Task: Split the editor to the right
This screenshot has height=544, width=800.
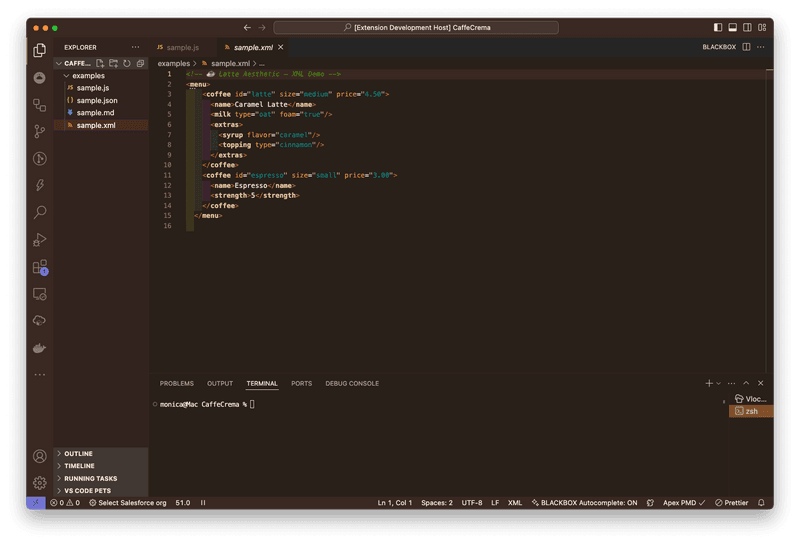Action: click(x=746, y=47)
